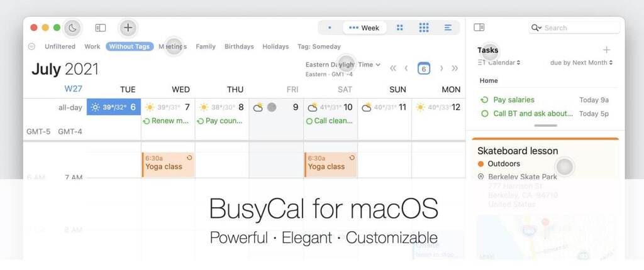Click the GMT-4 time zone label

(x=70, y=132)
